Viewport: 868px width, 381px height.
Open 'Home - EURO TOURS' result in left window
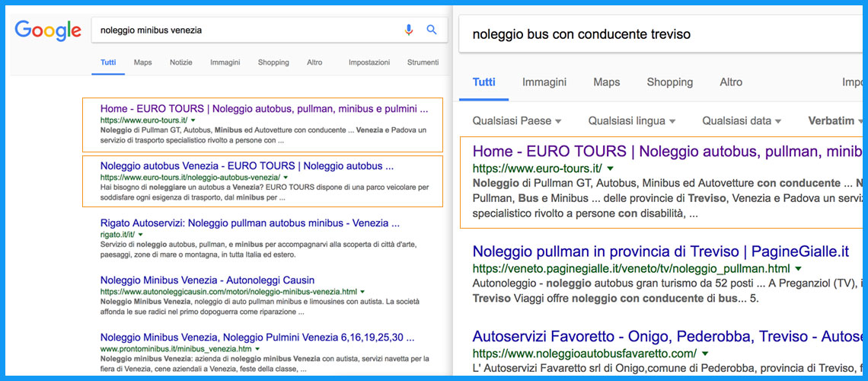(264, 108)
